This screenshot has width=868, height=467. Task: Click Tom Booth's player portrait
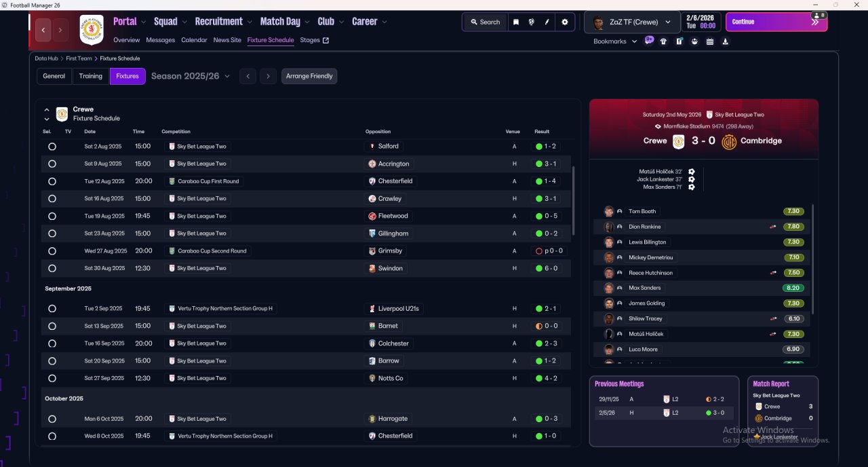[609, 211]
